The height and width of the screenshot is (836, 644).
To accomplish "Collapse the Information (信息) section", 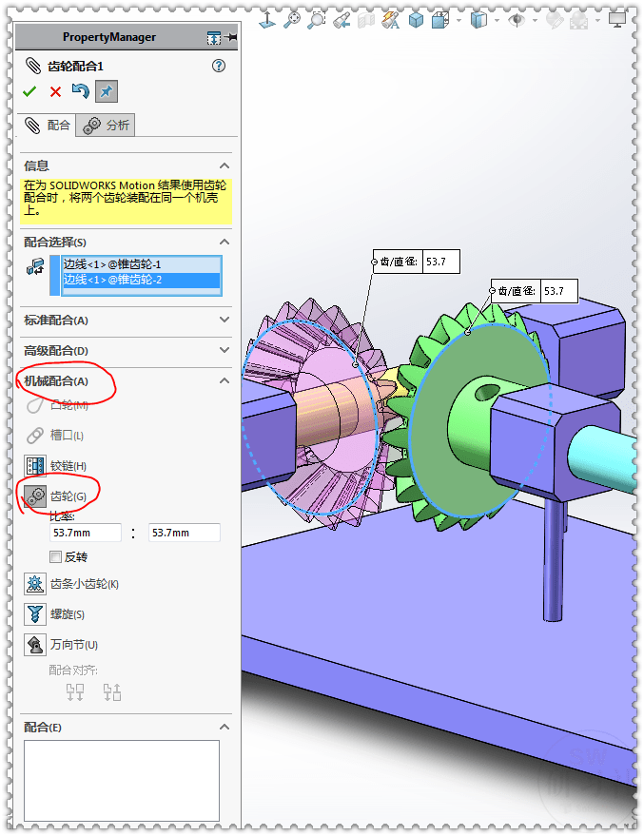I will pos(224,165).
